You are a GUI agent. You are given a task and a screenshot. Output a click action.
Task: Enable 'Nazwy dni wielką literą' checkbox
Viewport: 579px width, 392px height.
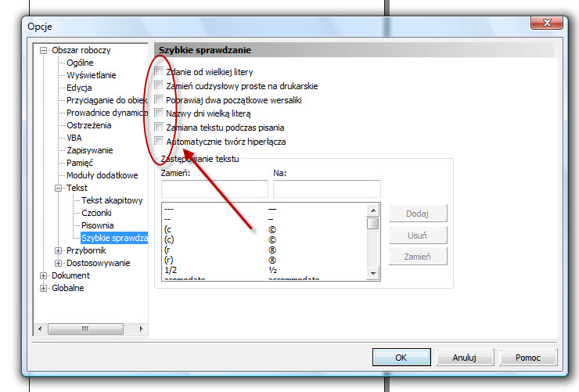click(160, 113)
